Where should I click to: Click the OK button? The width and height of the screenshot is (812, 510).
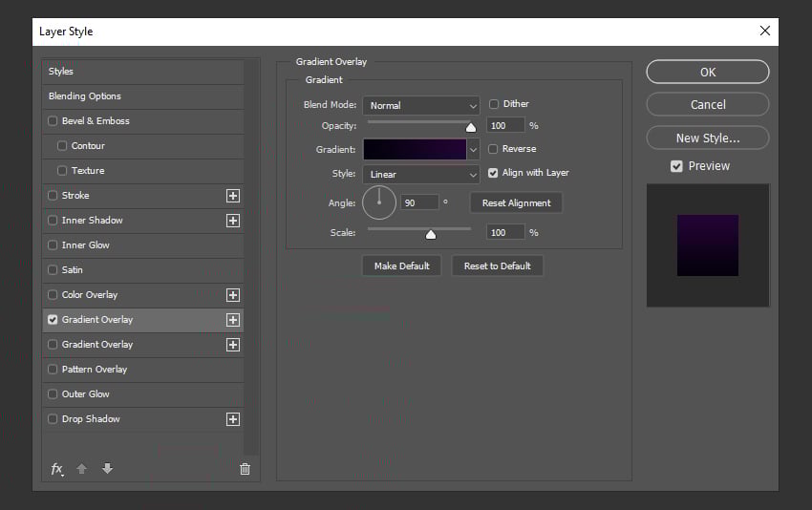point(708,72)
